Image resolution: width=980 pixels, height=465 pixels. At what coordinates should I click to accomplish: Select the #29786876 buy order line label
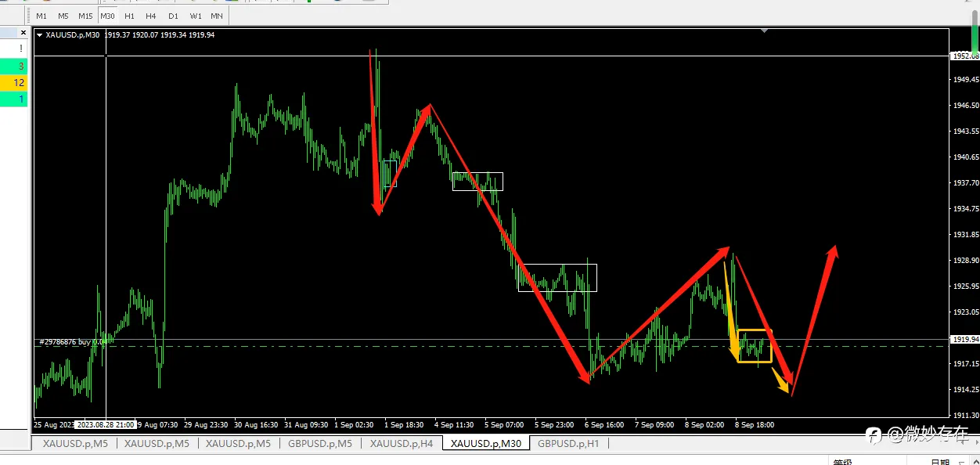pyautogui.click(x=72, y=342)
